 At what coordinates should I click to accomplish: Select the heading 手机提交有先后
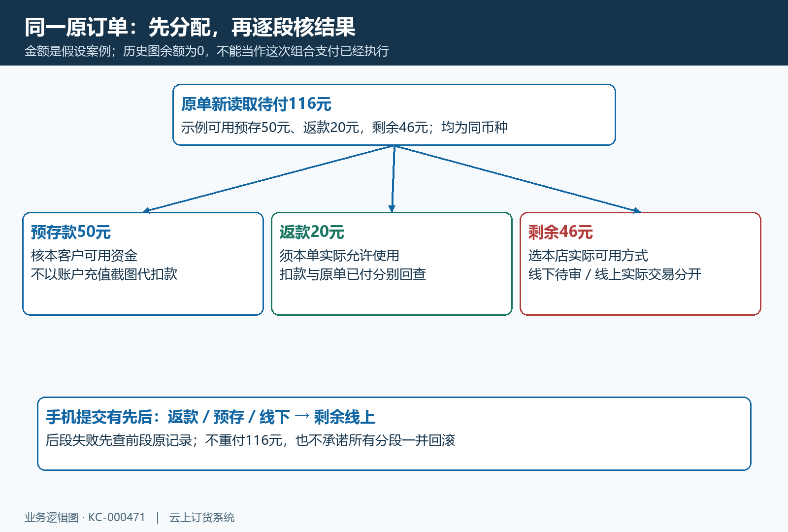point(210,417)
